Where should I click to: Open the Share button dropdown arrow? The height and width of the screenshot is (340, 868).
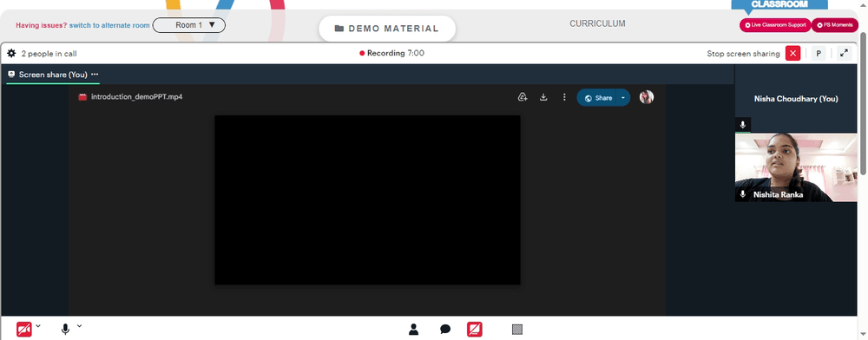pyautogui.click(x=623, y=98)
